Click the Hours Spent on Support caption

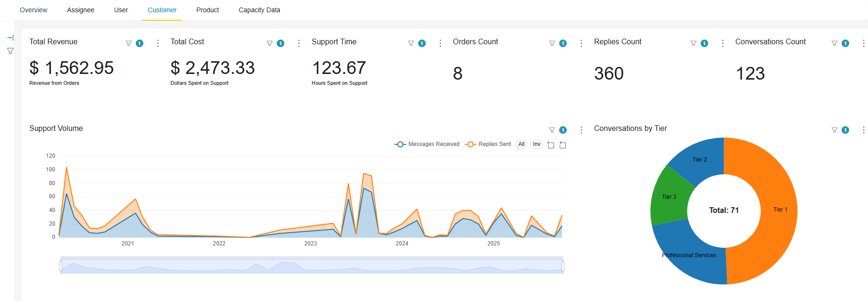tap(339, 83)
